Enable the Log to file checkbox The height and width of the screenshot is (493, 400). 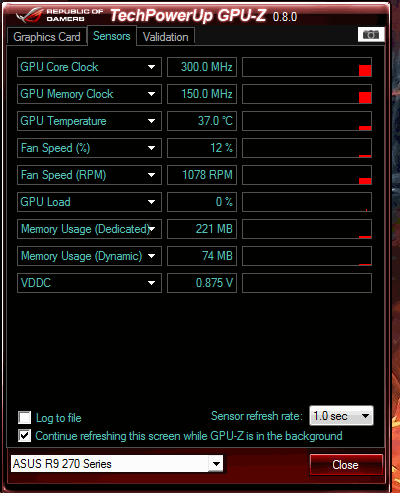[x=25, y=417]
